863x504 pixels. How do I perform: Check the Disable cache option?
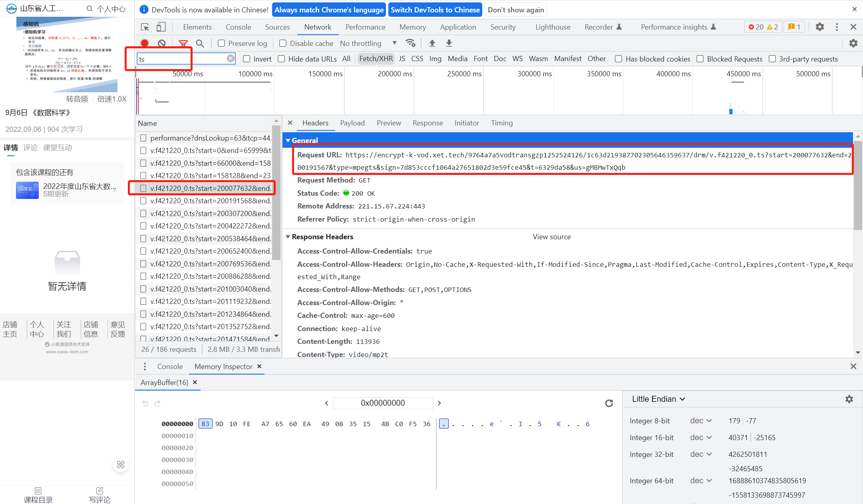tap(283, 43)
